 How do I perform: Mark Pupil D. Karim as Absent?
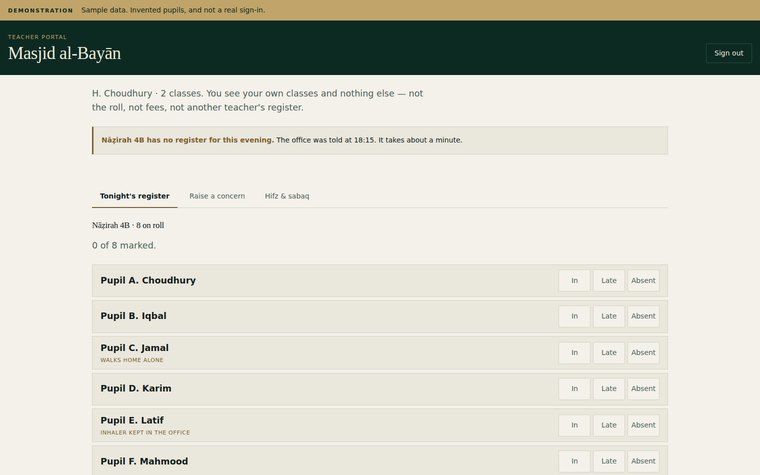(x=643, y=389)
